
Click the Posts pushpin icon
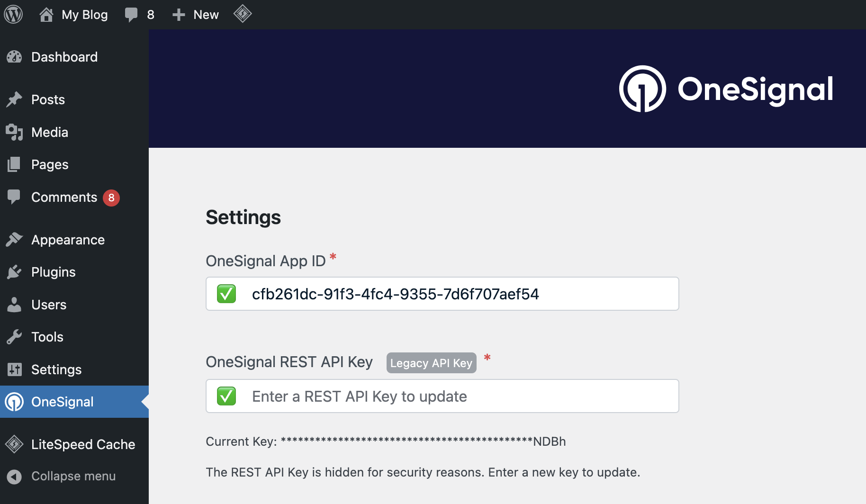click(14, 99)
